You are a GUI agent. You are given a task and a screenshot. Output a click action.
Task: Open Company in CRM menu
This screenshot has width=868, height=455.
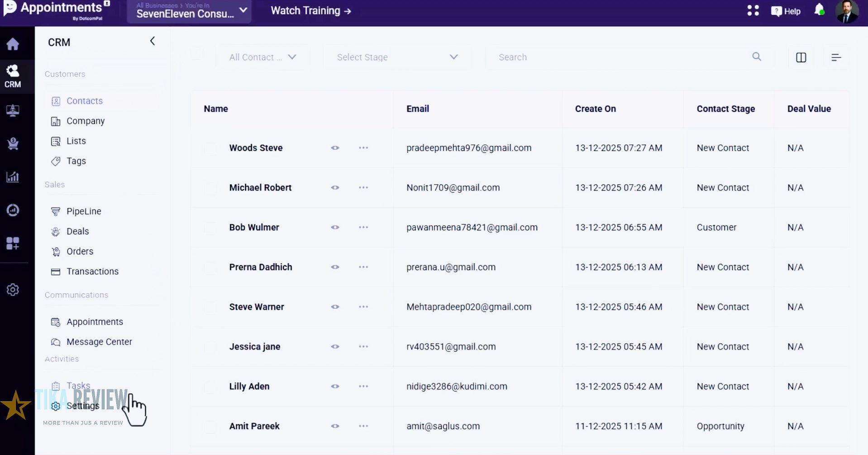coord(86,121)
